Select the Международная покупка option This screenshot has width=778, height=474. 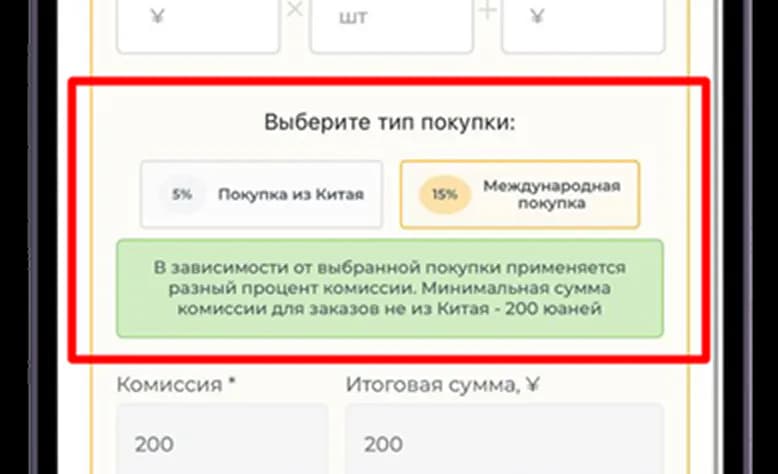(x=519, y=195)
